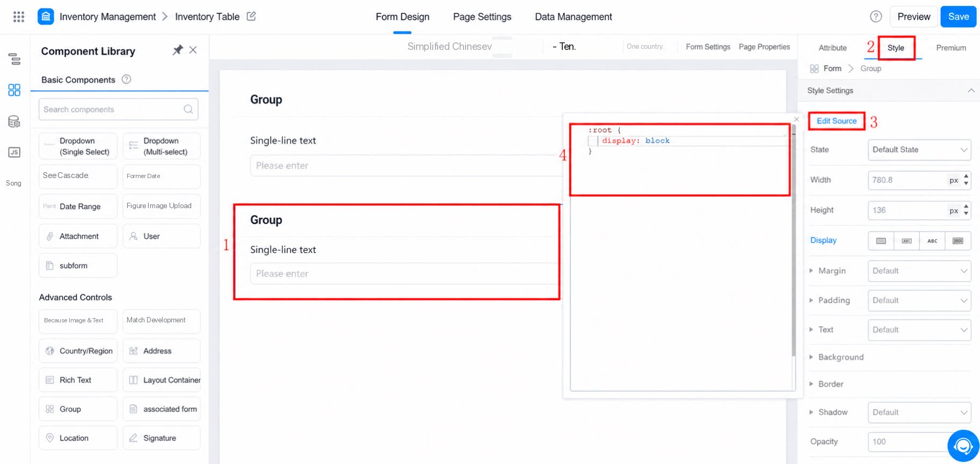Open the State dropdown showing Default State

pyautogui.click(x=919, y=150)
